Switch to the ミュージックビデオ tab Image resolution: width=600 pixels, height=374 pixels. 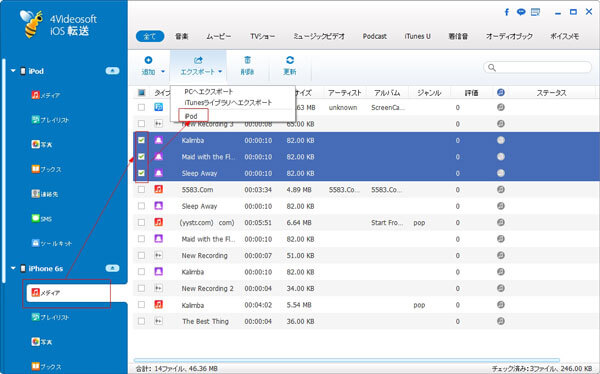[x=319, y=36]
